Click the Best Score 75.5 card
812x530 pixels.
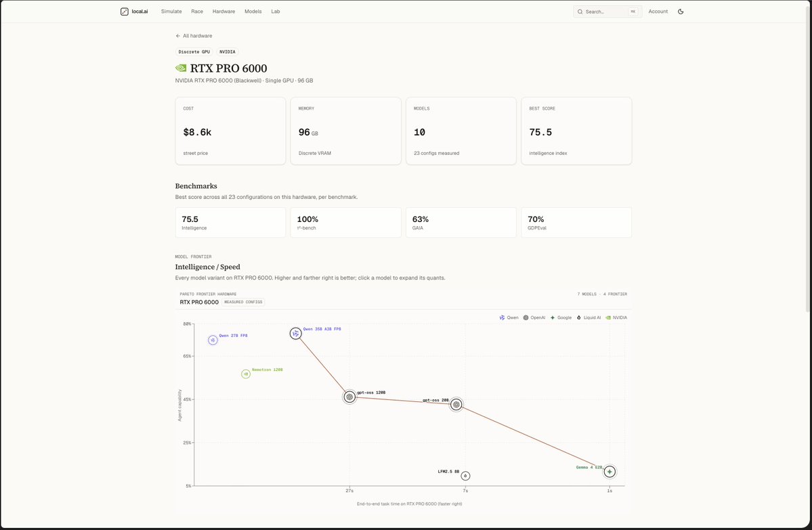[576, 131]
